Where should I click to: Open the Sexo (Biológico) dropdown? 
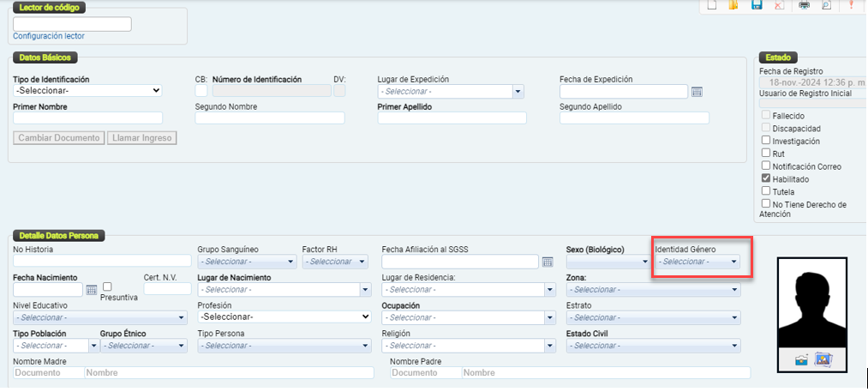click(x=608, y=262)
